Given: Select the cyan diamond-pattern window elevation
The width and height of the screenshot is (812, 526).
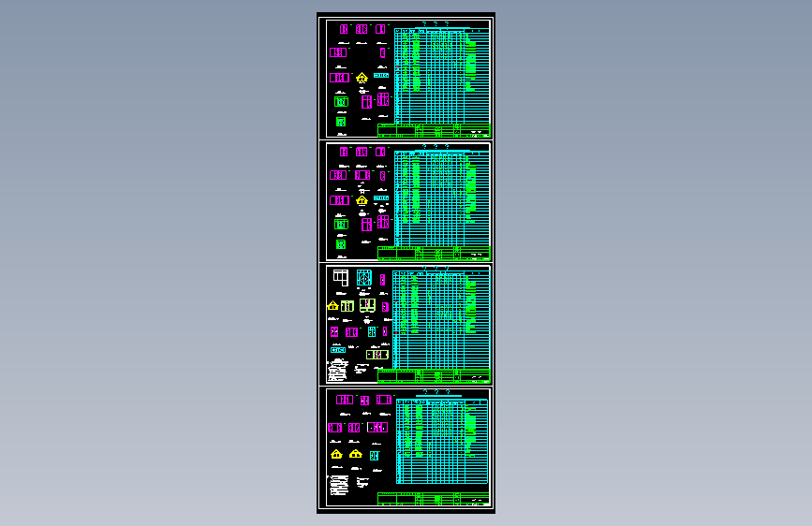Looking at the screenshot, I should pos(364,278).
